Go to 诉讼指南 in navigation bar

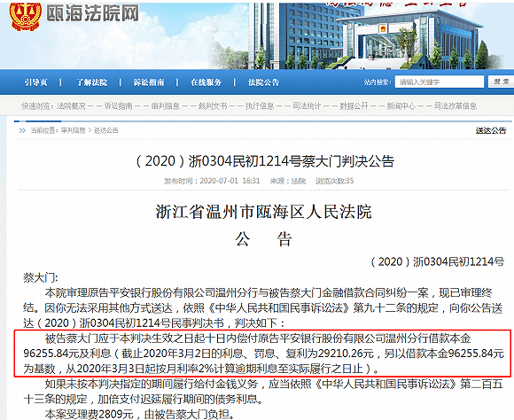coord(149,82)
